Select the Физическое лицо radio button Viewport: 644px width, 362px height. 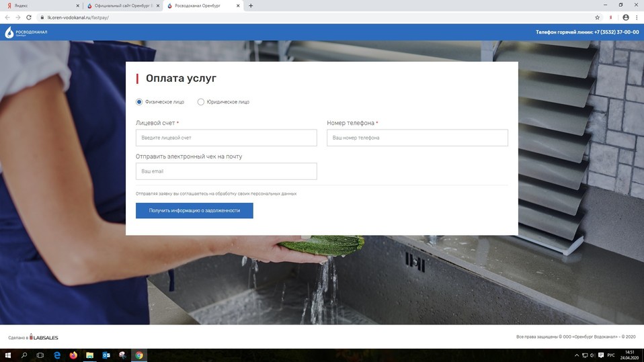pyautogui.click(x=139, y=102)
